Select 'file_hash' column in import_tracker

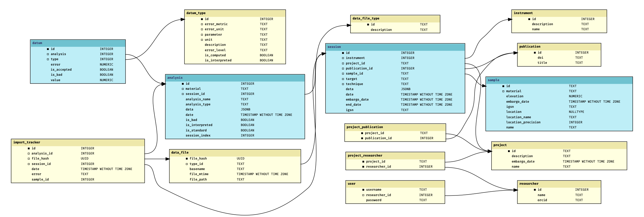point(40,159)
